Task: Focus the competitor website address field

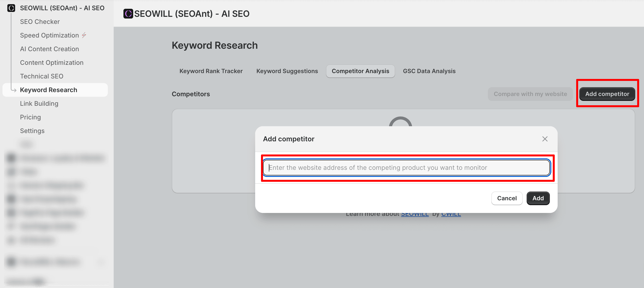Action: click(406, 168)
